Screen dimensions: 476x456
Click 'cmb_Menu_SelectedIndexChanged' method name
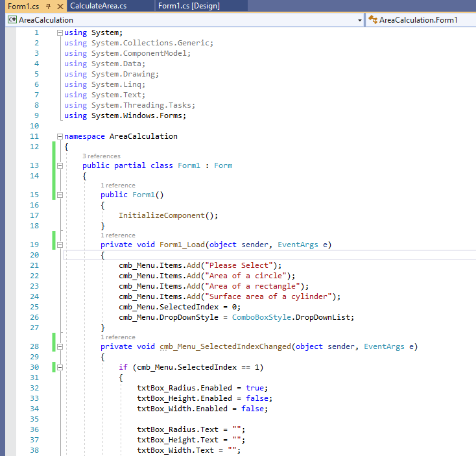(225, 346)
